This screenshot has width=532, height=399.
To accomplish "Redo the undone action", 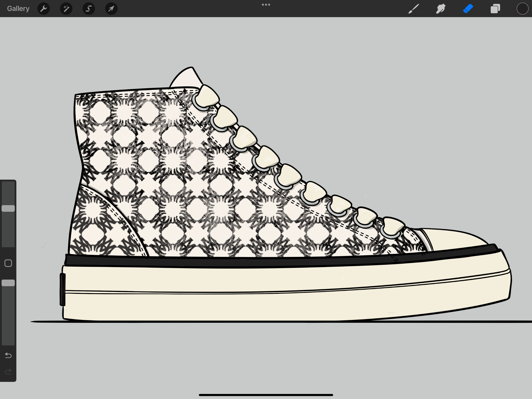I will [x=8, y=372].
